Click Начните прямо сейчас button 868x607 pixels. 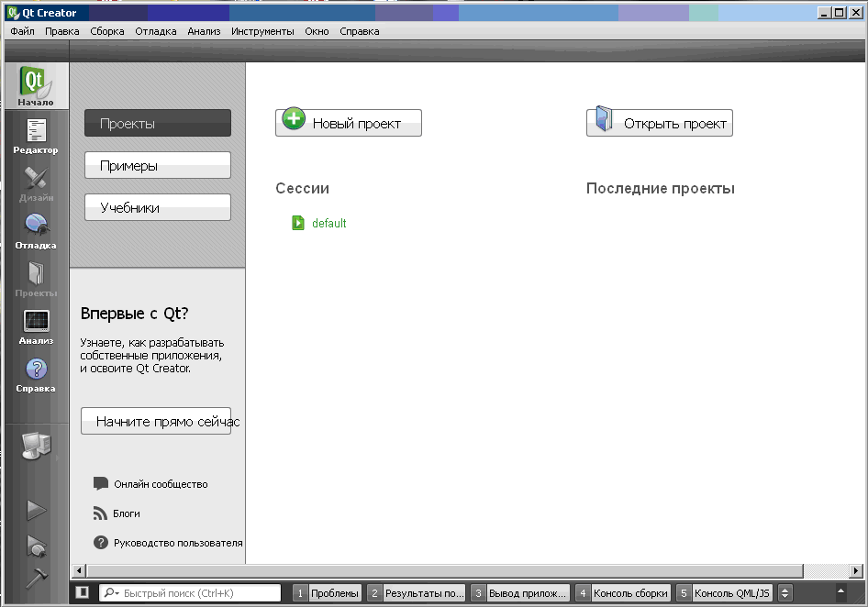(156, 421)
